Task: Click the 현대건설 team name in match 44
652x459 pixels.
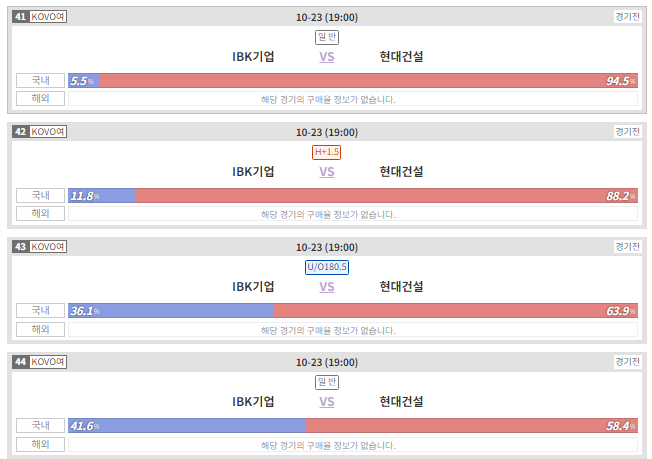Action: coord(401,402)
